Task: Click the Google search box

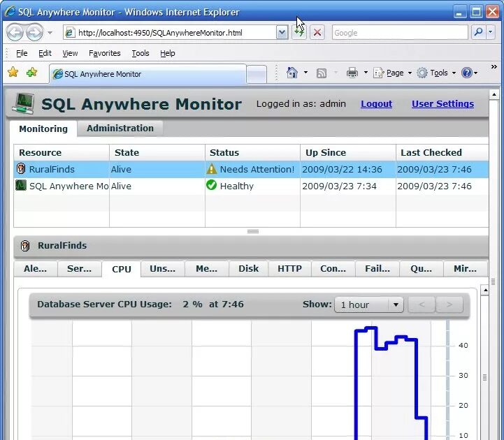Action: pyautogui.click(x=400, y=33)
